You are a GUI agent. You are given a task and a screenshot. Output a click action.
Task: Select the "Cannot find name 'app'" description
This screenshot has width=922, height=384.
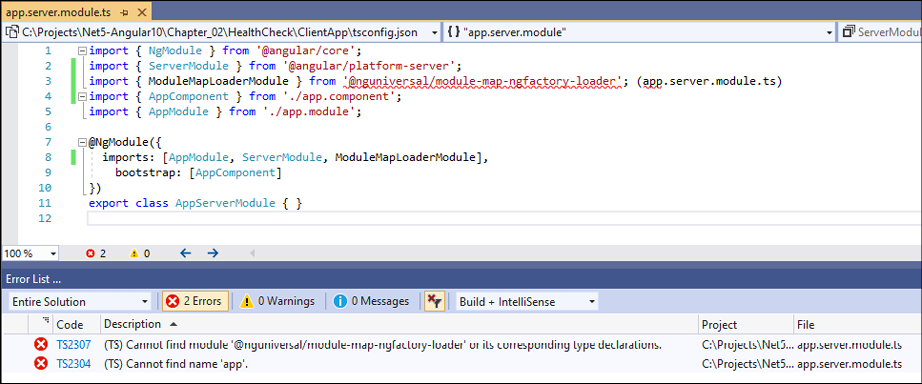(176, 364)
